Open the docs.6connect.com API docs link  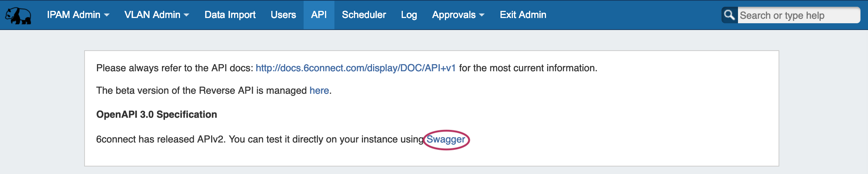[x=355, y=68]
